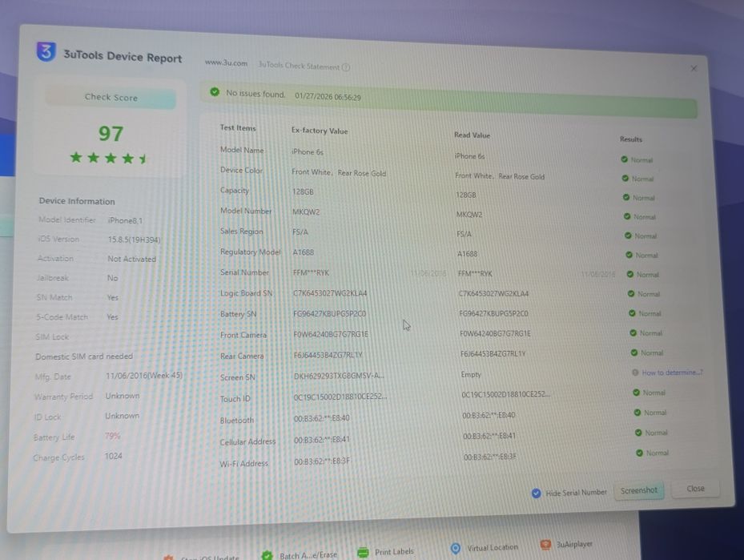This screenshot has height=560, width=744.
Task: Click the Normal check icon for Model Number
Action: (627, 216)
